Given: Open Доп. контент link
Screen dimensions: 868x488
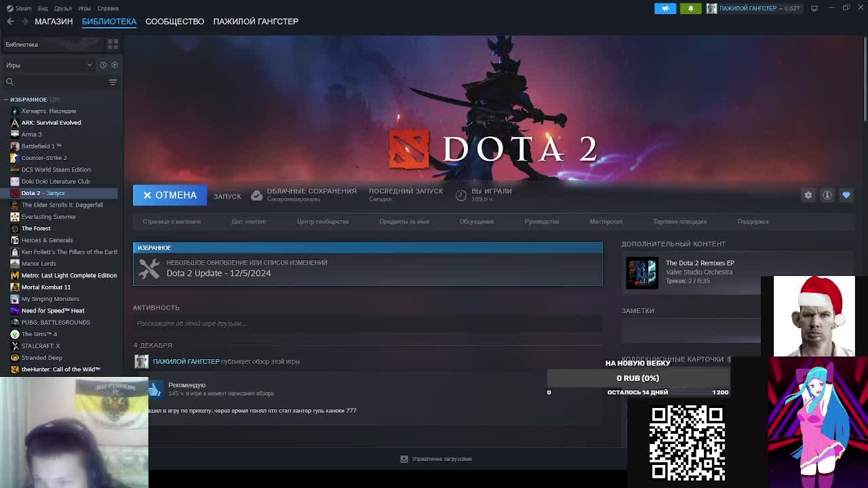Looking at the screenshot, I should (x=249, y=222).
